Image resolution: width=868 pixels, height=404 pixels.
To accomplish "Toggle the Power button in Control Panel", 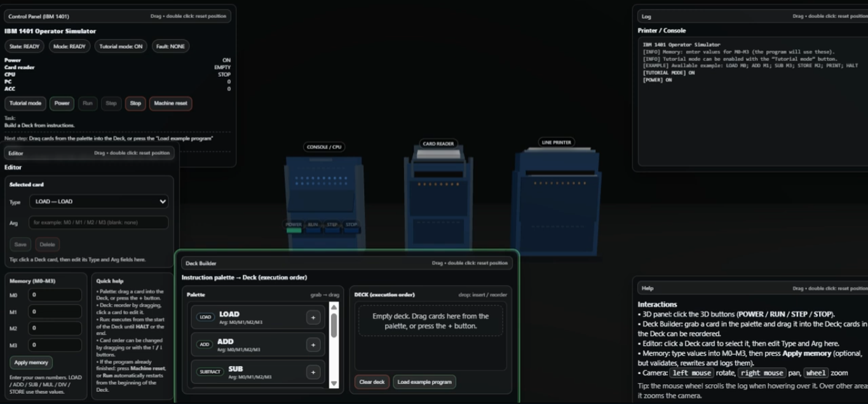I will point(62,103).
